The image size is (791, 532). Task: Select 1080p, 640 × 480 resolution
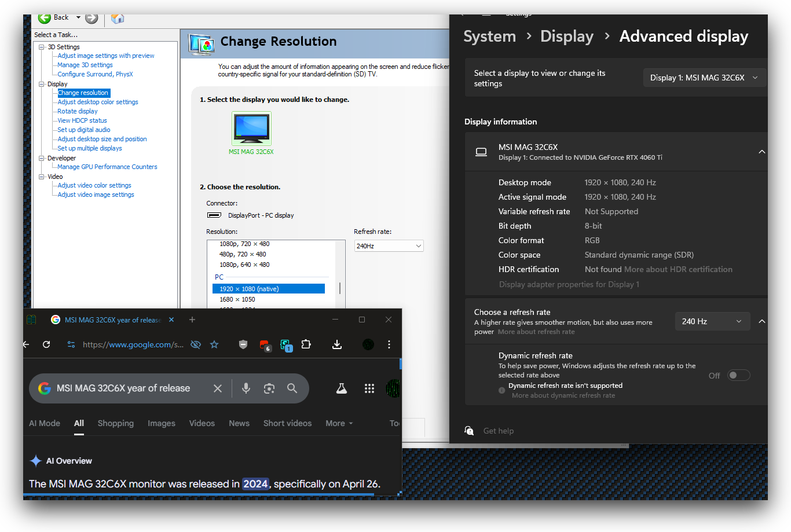[x=244, y=265]
